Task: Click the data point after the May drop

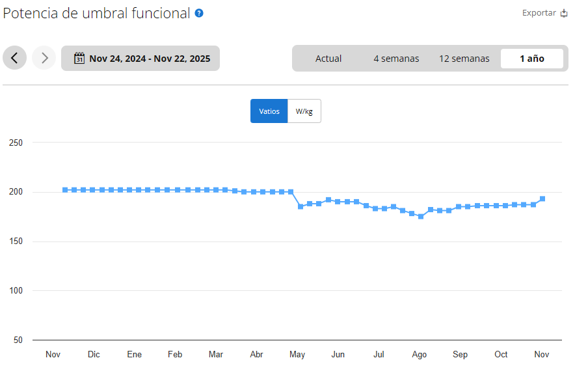Action: point(300,206)
